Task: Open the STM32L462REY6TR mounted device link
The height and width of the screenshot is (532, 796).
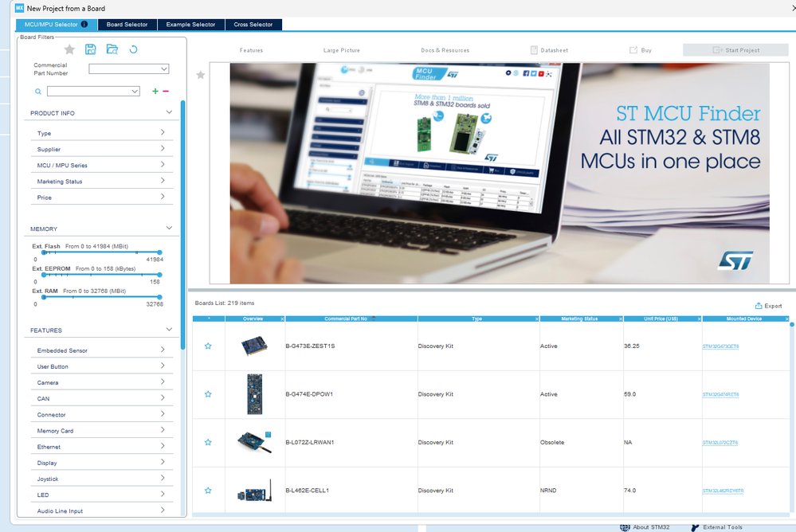Action: click(x=723, y=491)
